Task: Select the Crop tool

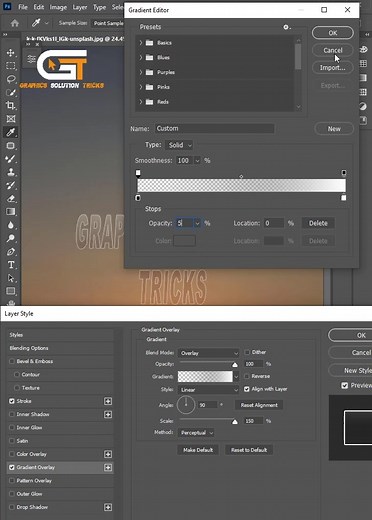Action: 11,106
